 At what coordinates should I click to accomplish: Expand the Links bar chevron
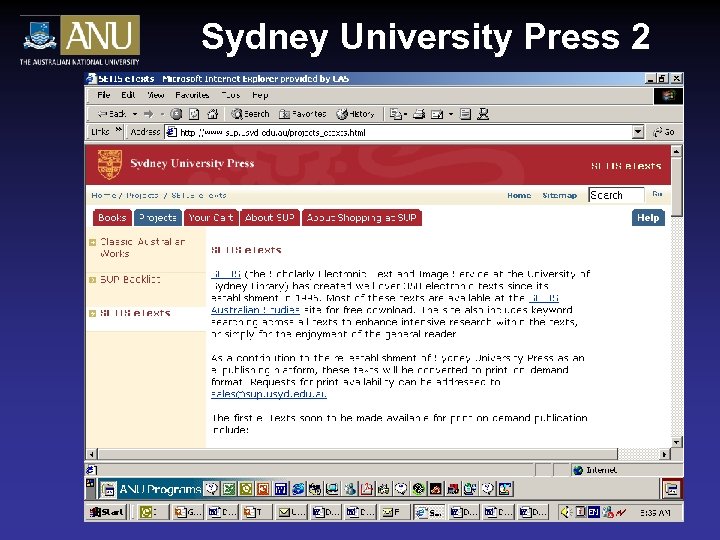pos(118,129)
